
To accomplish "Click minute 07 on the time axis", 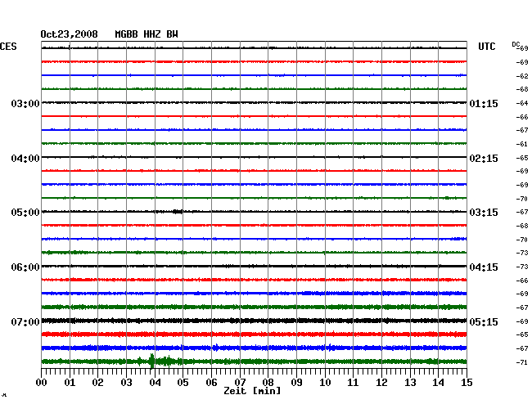I will click(240, 383).
